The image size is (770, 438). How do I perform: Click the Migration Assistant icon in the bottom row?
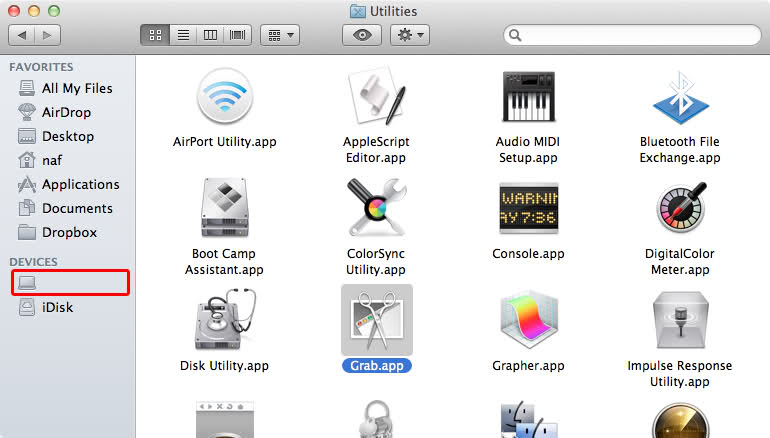pos(528,419)
